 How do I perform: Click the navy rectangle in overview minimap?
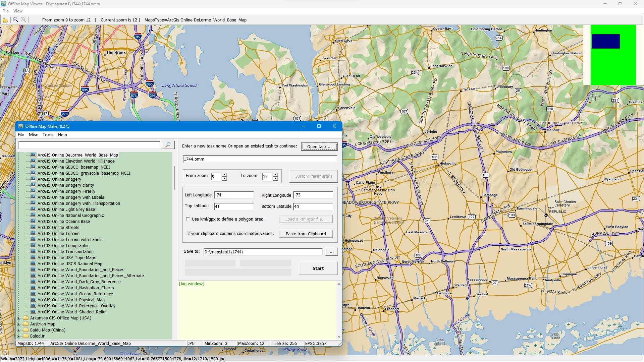tap(605, 42)
